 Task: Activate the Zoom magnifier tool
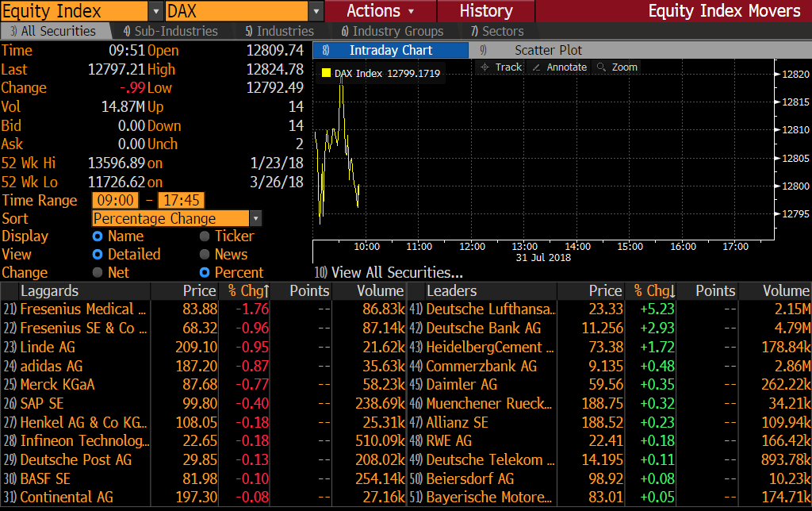tap(616, 67)
